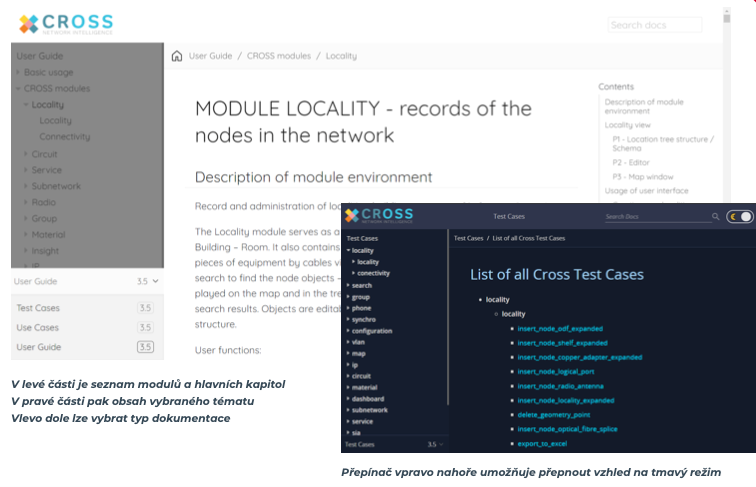Click Test Cases in the dark breadcrumb
This screenshot has height=487, width=756.
468,238
